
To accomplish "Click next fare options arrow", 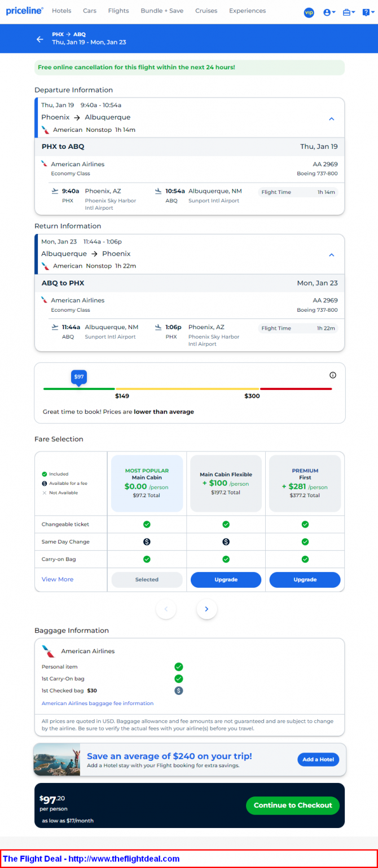I will click(206, 609).
